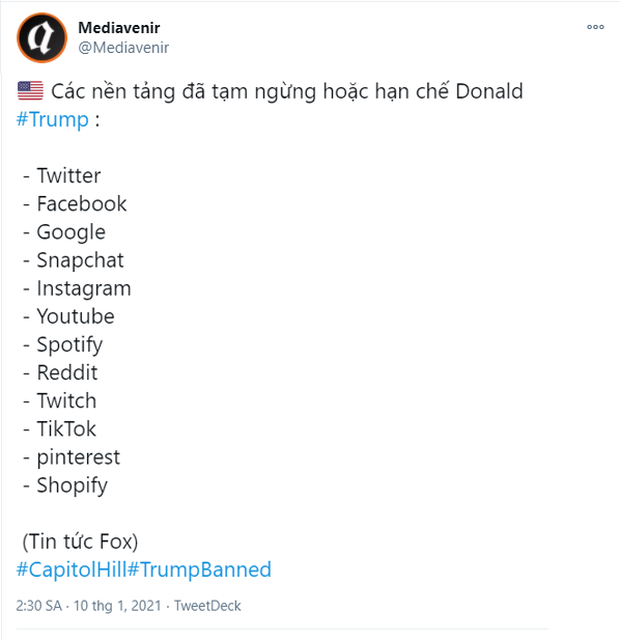Click on Reddit in the platform list

pyautogui.click(x=67, y=373)
